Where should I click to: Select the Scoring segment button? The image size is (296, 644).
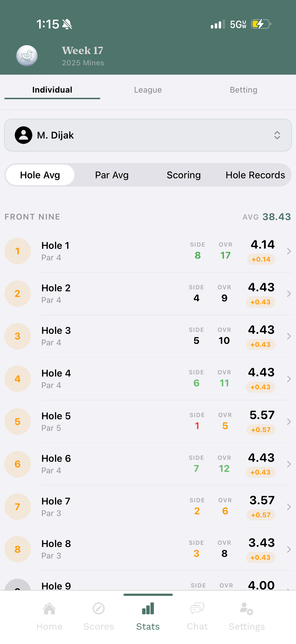[184, 175]
